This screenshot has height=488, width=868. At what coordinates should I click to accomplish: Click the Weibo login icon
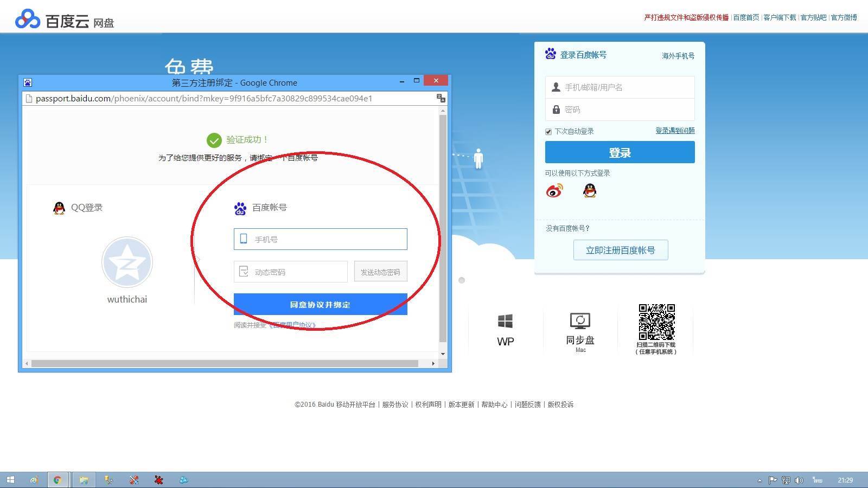click(554, 190)
